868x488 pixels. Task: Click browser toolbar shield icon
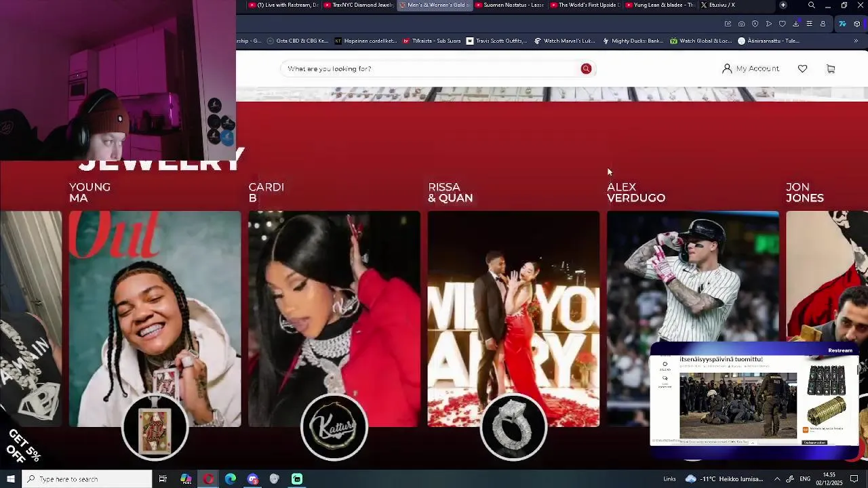click(x=755, y=24)
